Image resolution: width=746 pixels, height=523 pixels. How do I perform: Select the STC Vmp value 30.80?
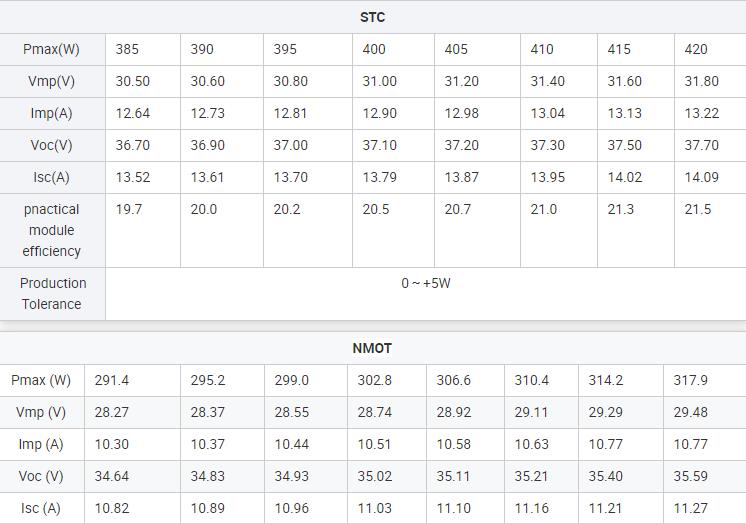pyautogui.click(x=290, y=81)
